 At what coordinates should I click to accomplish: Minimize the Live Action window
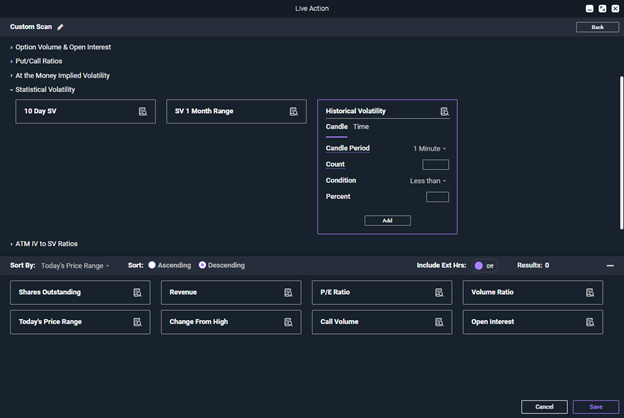coord(589,8)
